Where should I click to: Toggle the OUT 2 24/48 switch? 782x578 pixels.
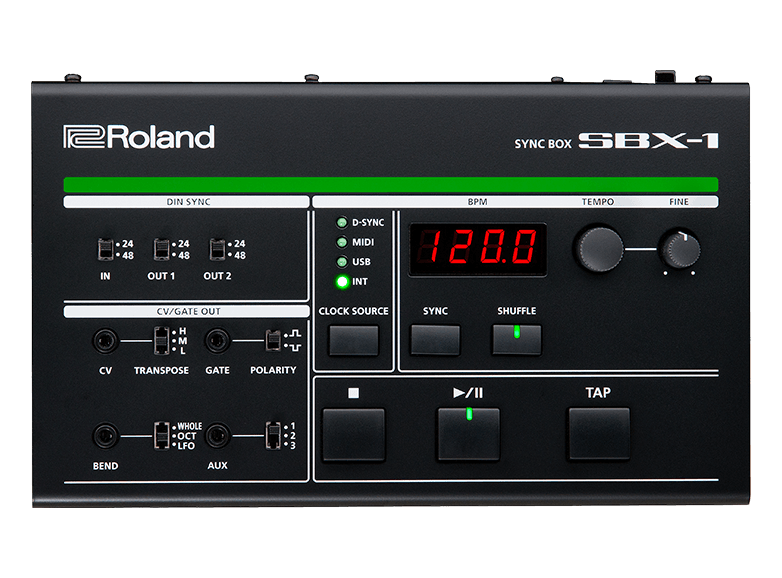pyautogui.click(x=217, y=249)
